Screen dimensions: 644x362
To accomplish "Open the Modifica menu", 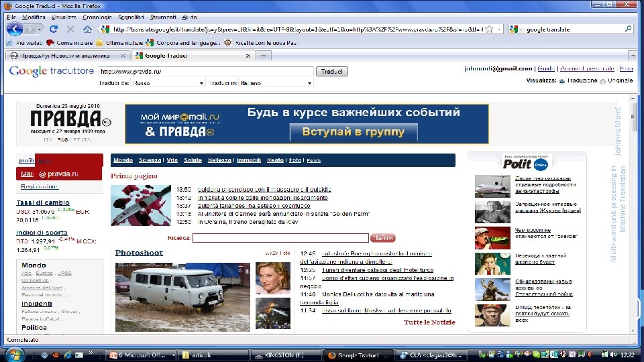I will tap(34, 17).
